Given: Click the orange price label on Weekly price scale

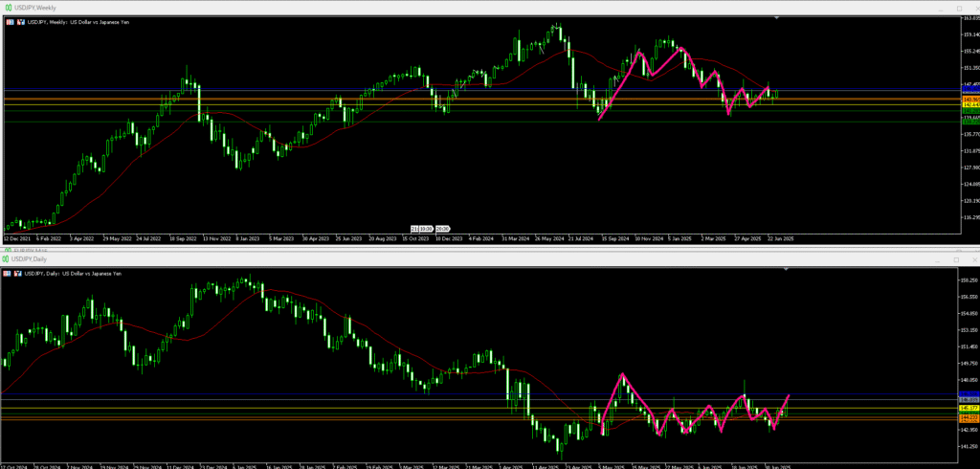Looking at the screenshot, I should click(x=970, y=100).
